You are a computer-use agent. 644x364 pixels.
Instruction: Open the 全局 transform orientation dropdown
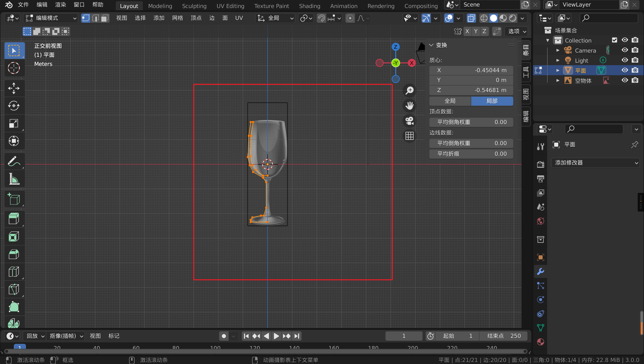click(275, 18)
